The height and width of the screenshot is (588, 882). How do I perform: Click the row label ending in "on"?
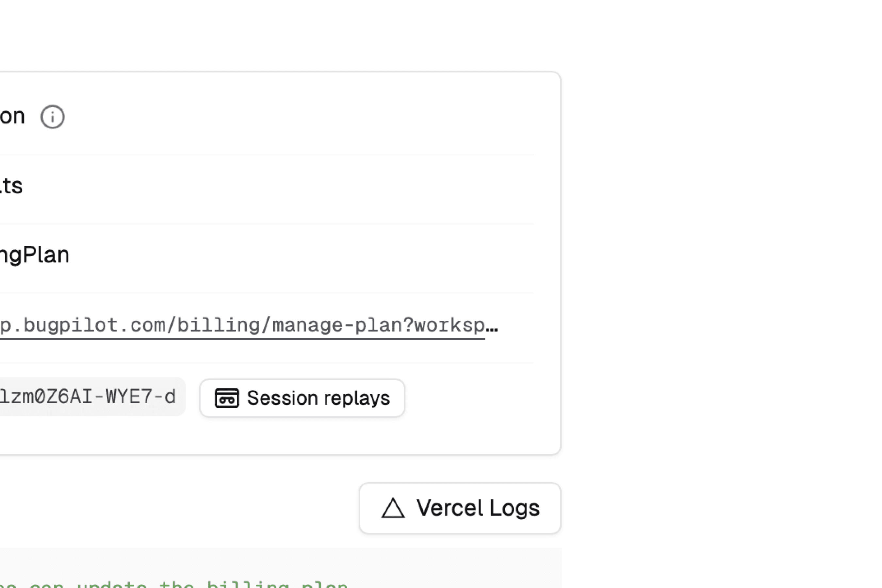pyautogui.click(x=12, y=116)
